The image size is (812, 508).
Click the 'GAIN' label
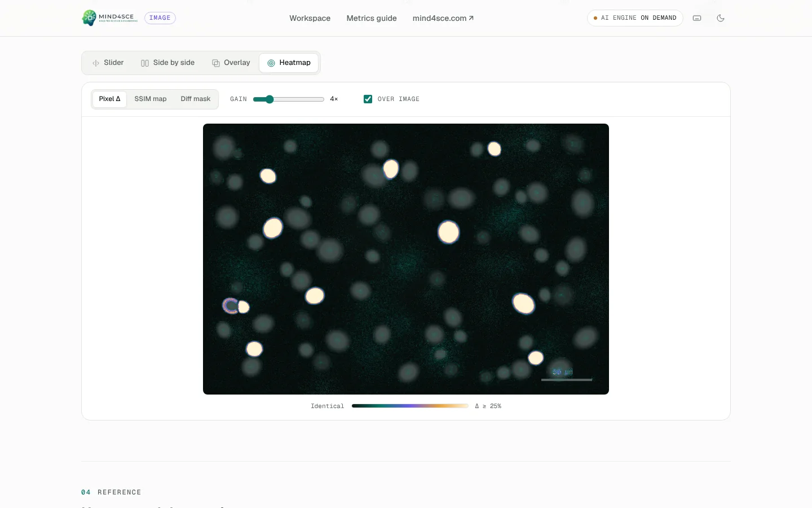tap(239, 99)
